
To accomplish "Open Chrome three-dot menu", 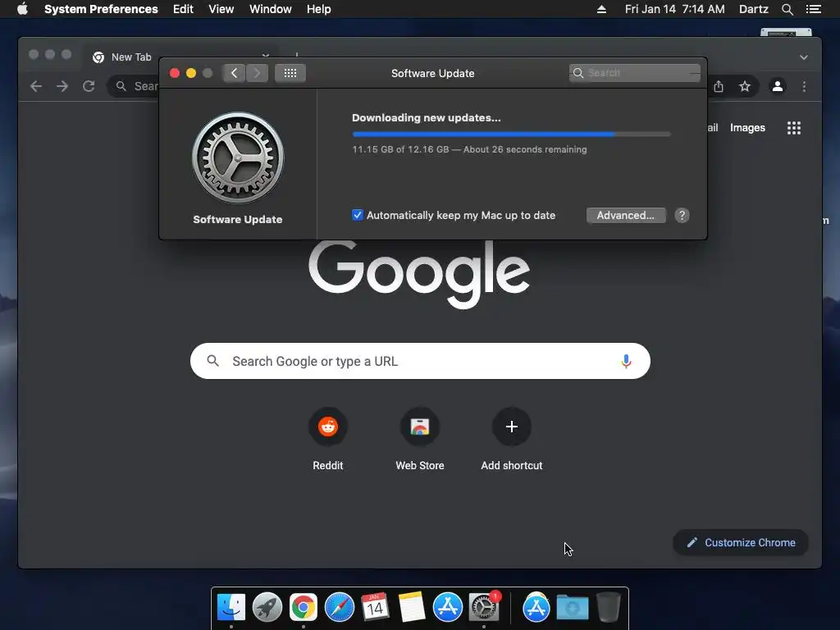I will point(804,86).
